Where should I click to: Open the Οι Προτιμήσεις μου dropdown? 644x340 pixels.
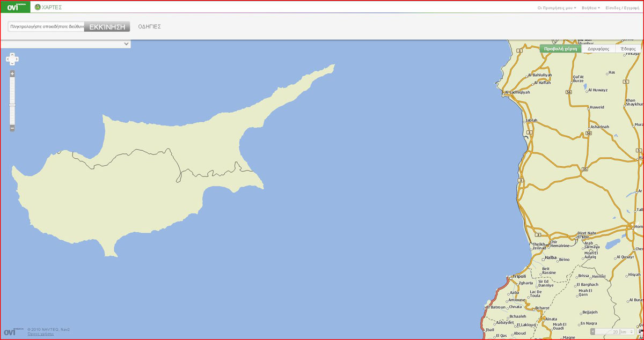click(x=557, y=8)
